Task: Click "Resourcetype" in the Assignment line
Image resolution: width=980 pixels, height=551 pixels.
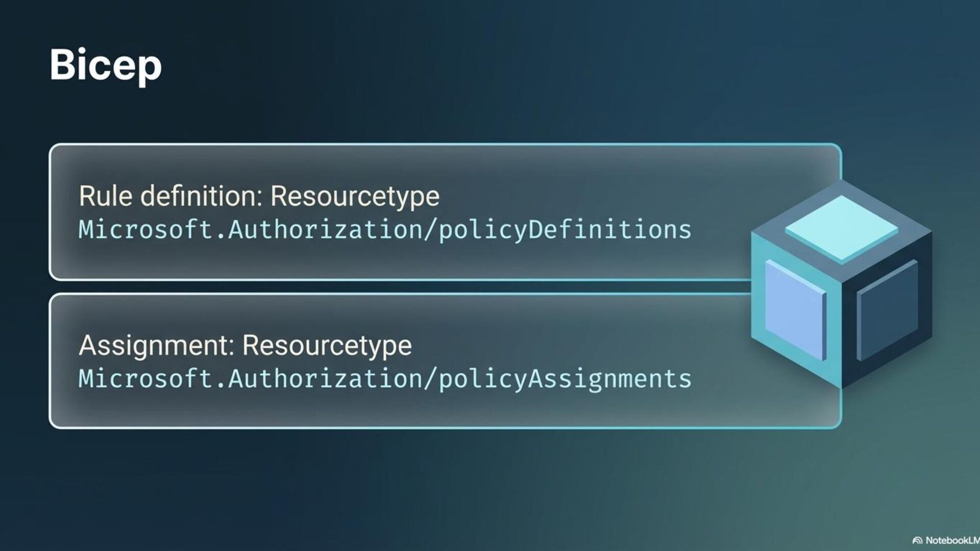Action: (x=327, y=345)
